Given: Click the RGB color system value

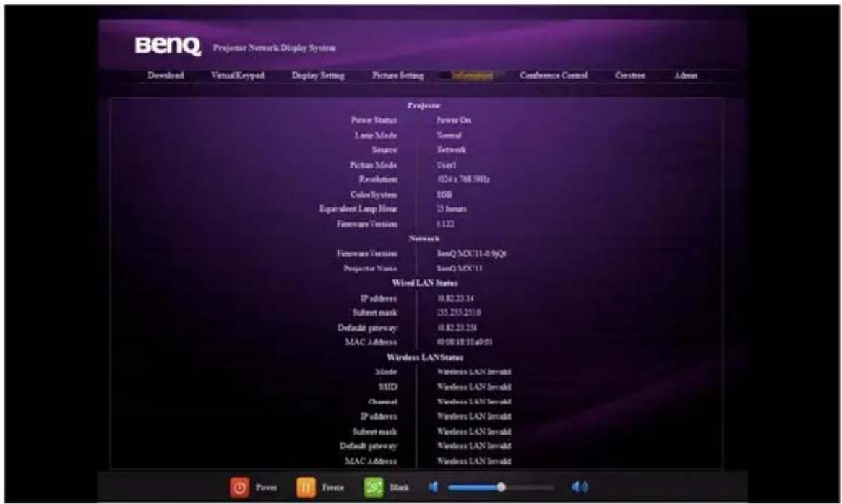Looking at the screenshot, I should tap(444, 194).
